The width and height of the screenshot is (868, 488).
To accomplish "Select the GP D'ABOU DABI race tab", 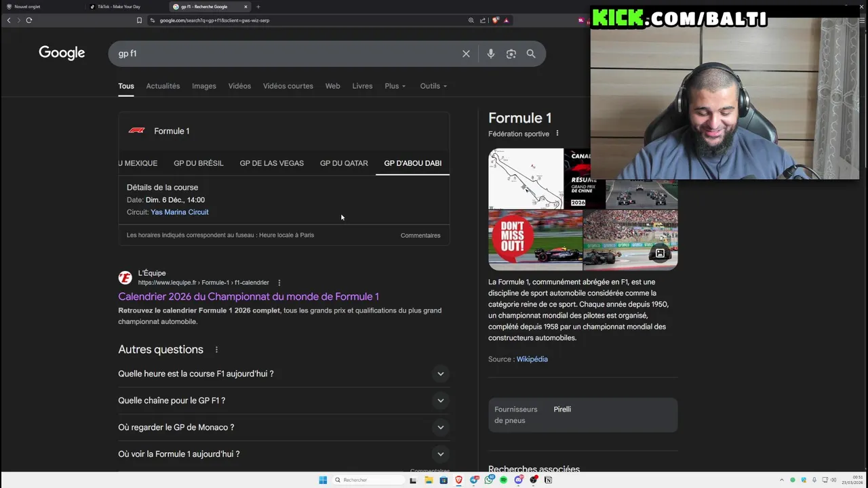I will pos(413,163).
